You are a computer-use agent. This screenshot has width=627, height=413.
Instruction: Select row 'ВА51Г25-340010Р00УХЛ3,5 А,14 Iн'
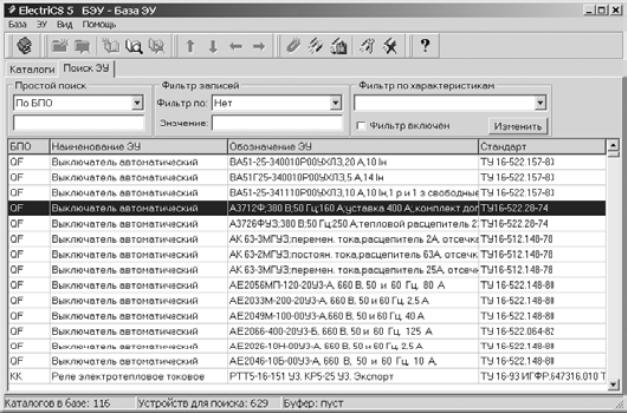[x=307, y=178]
